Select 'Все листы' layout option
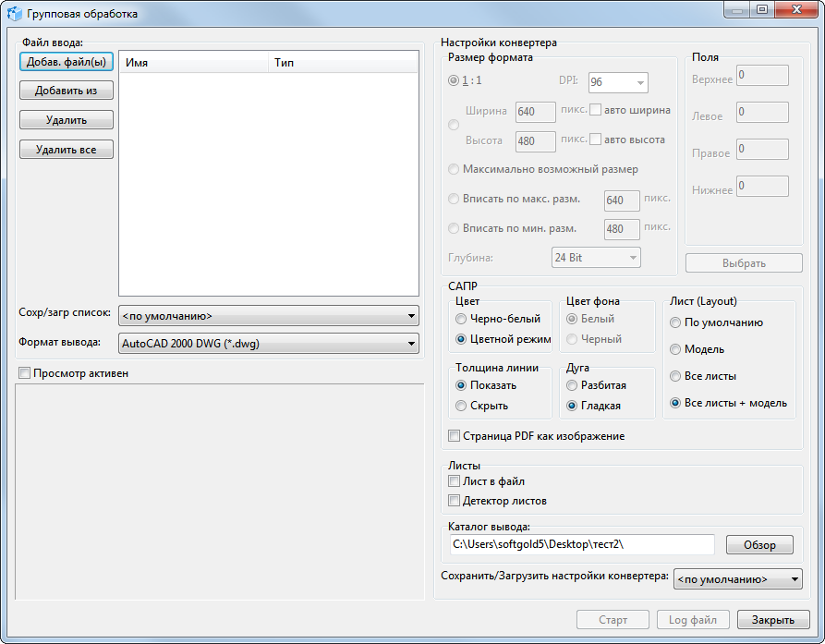The image size is (825, 644). (676, 376)
